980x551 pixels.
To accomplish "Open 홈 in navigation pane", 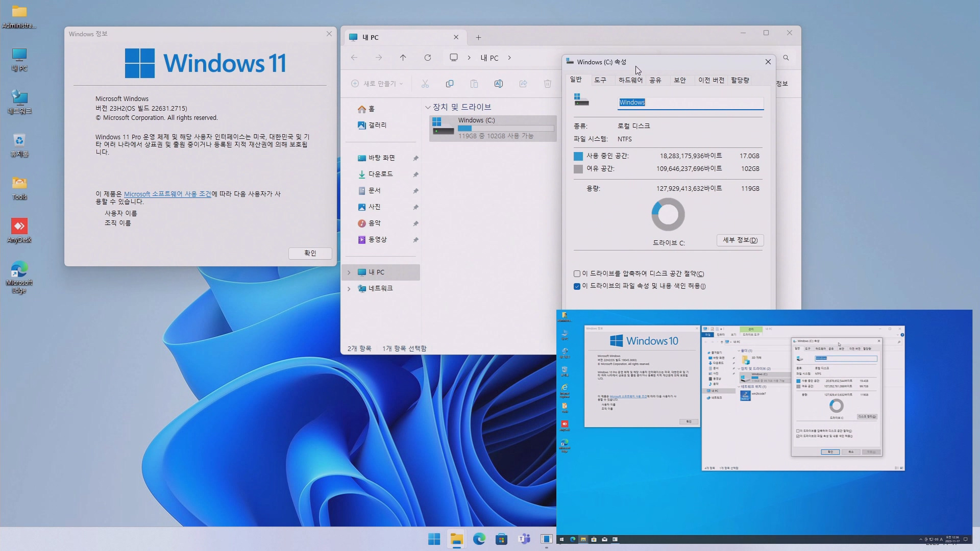I will [x=366, y=109].
